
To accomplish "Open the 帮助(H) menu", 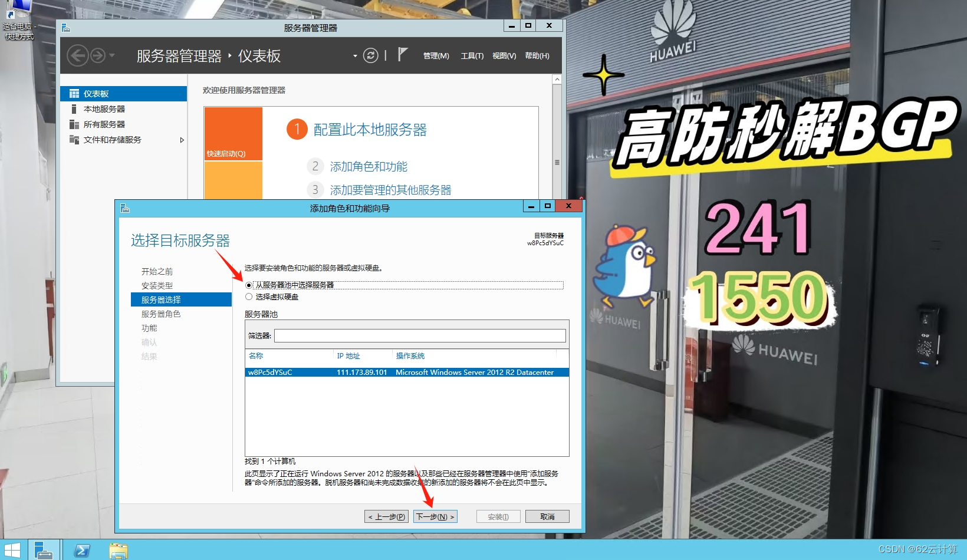I will [537, 56].
